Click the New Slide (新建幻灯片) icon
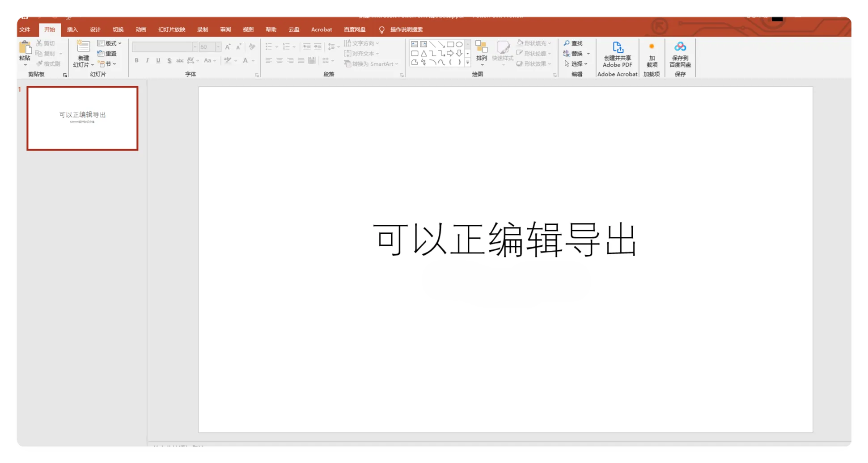This screenshot has width=868, height=463. click(83, 47)
